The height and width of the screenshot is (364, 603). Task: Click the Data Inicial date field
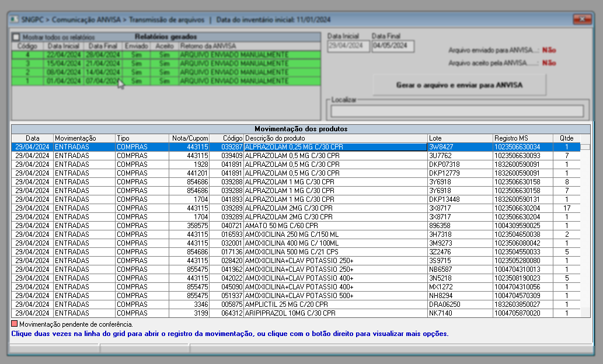click(x=348, y=46)
